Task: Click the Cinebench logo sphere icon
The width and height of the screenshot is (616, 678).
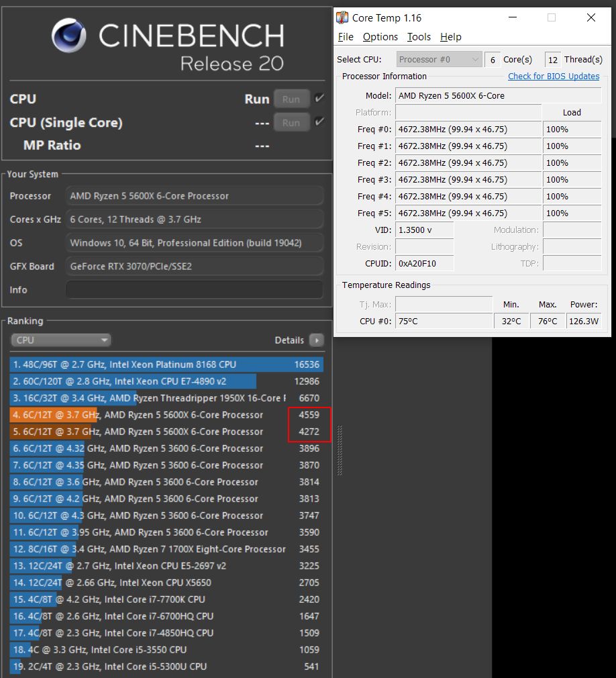Action: [68, 36]
